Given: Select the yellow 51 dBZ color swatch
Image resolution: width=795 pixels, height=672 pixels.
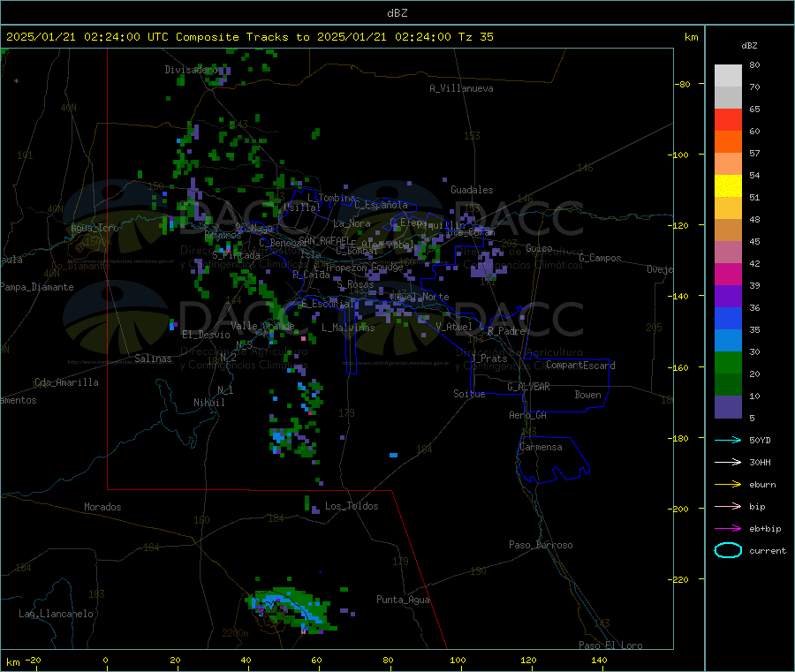Looking at the screenshot, I should click(x=728, y=186).
